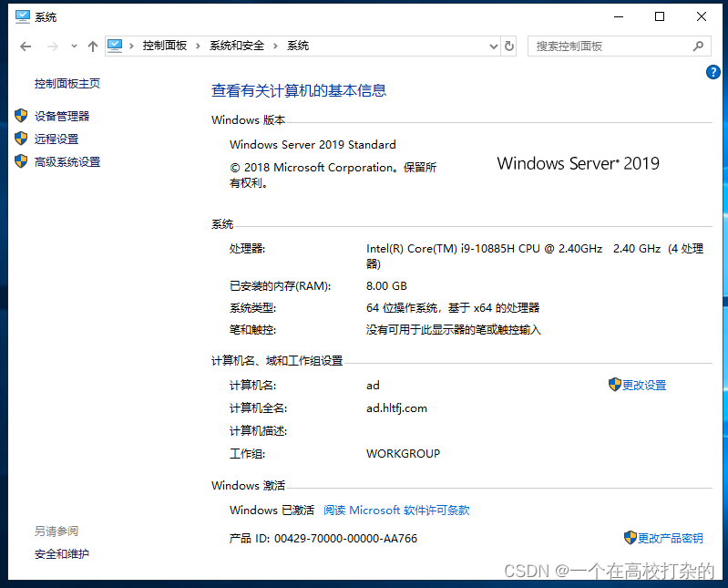The image size is (728, 588).
Task: Close the 系统 window
Action: [702, 16]
